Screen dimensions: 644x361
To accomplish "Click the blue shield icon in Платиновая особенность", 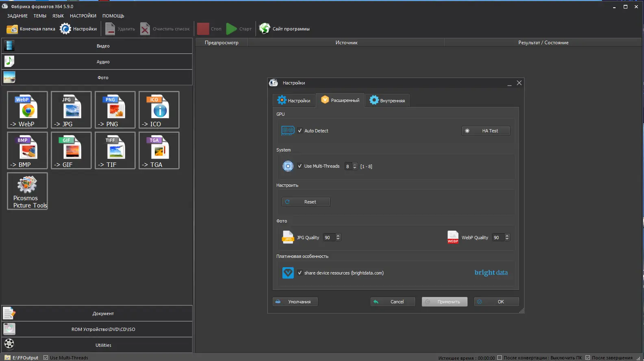I will point(288,273).
